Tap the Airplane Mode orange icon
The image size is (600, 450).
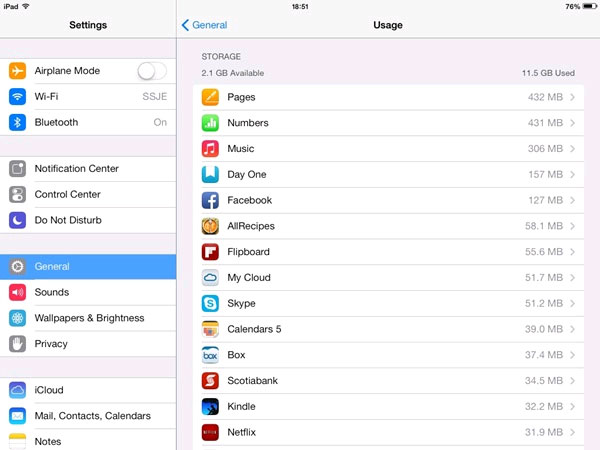(17, 71)
